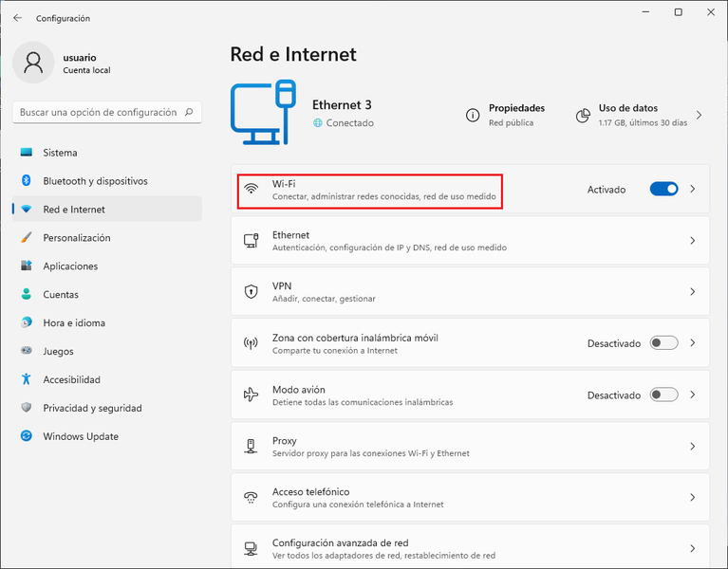Click the usuario profile avatar icon

[33, 63]
